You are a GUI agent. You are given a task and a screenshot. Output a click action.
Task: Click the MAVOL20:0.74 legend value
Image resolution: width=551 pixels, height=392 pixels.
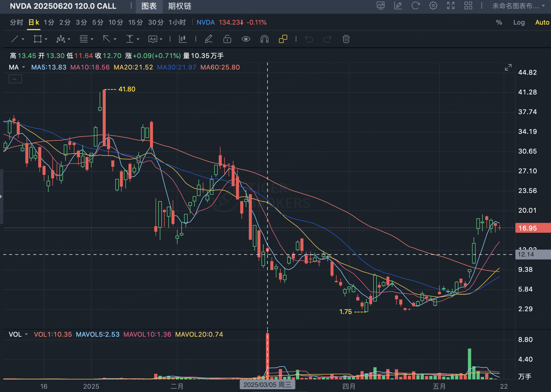pyautogui.click(x=199, y=335)
